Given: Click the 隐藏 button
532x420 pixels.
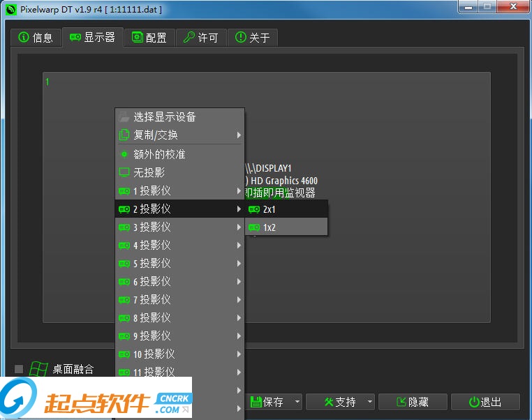Looking at the screenshot, I should click(x=413, y=402).
